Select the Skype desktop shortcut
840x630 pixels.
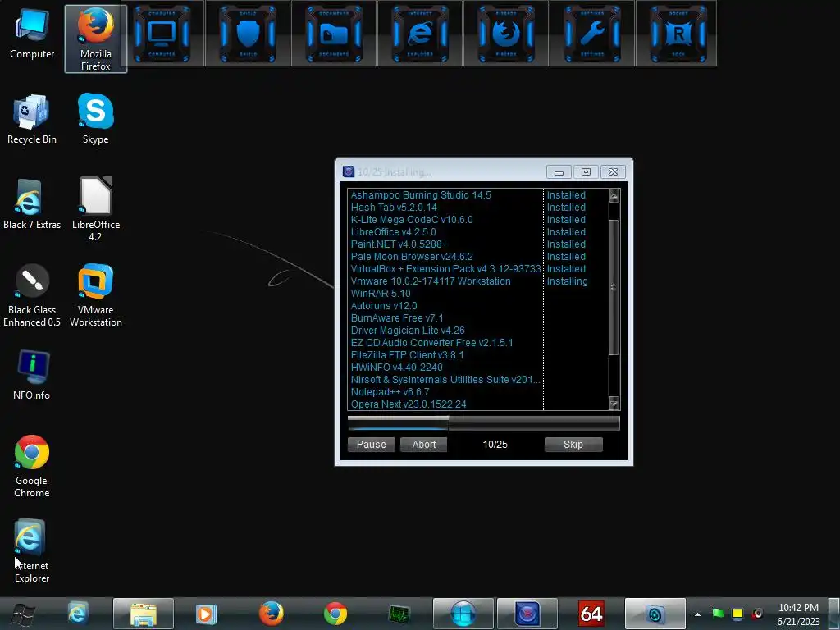pyautogui.click(x=96, y=120)
